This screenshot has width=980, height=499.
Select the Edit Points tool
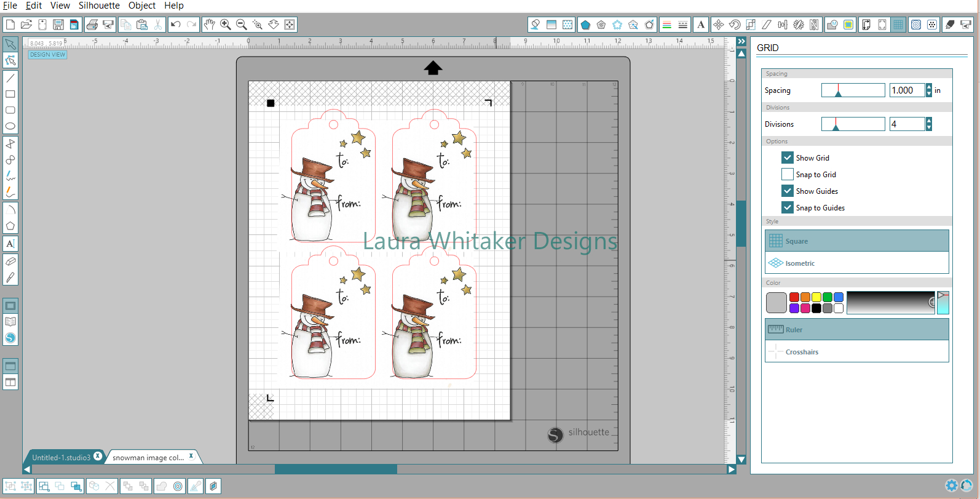[10, 60]
